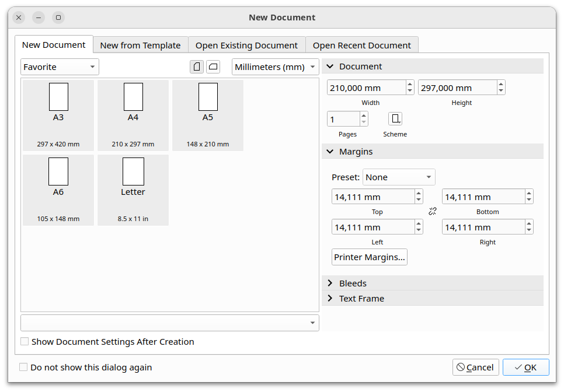Expand the Bleeds section
Screen dimensions: 564x392
pos(353,283)
